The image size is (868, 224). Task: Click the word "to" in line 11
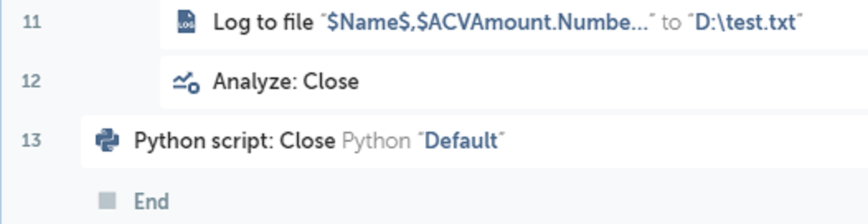[671, 23]
